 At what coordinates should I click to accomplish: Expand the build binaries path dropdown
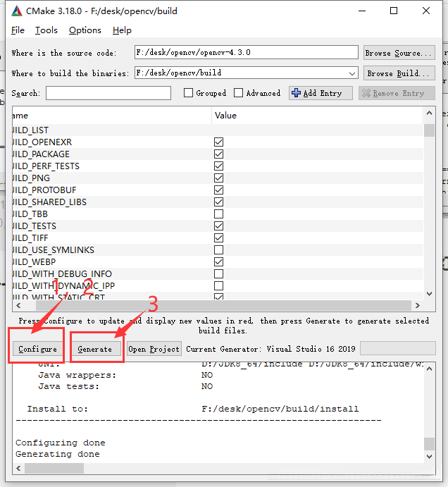351,73
